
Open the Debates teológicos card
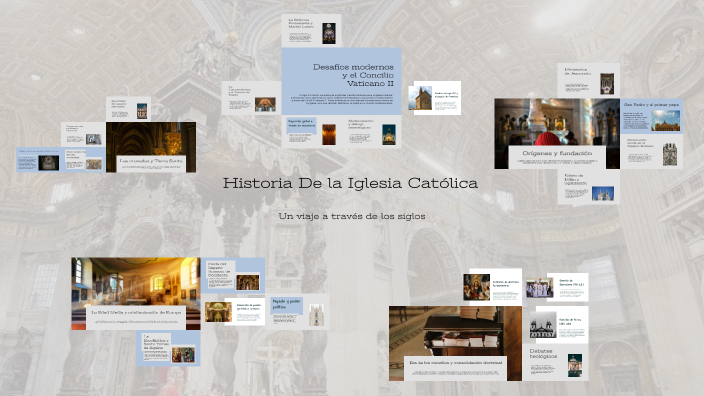(555, 362)
